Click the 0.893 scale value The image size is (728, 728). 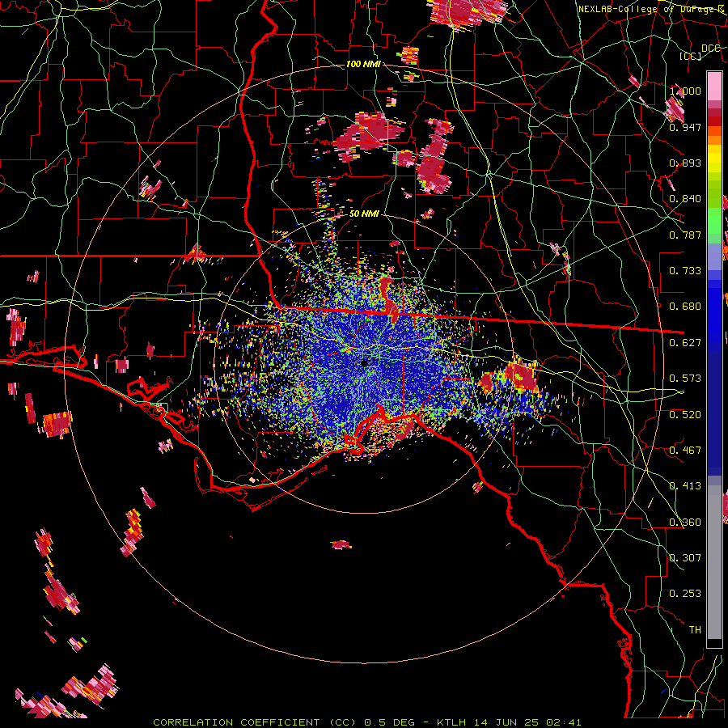(x=685, y=163)
